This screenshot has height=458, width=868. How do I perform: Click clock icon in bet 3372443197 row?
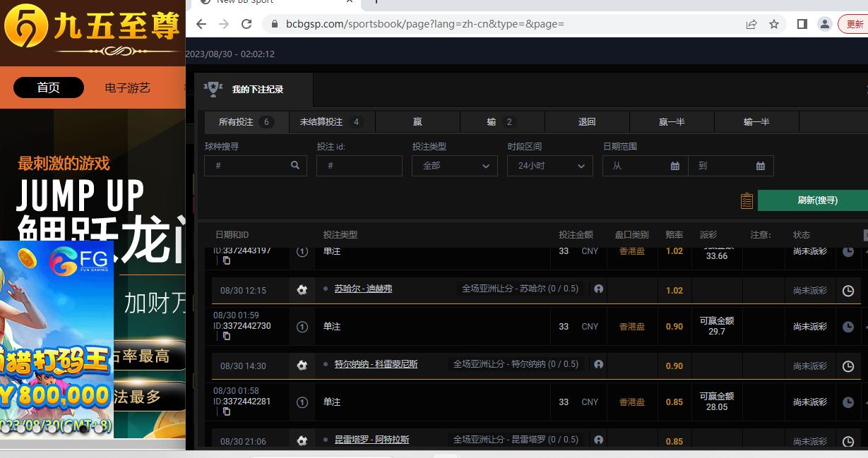(x=848, y=252)
